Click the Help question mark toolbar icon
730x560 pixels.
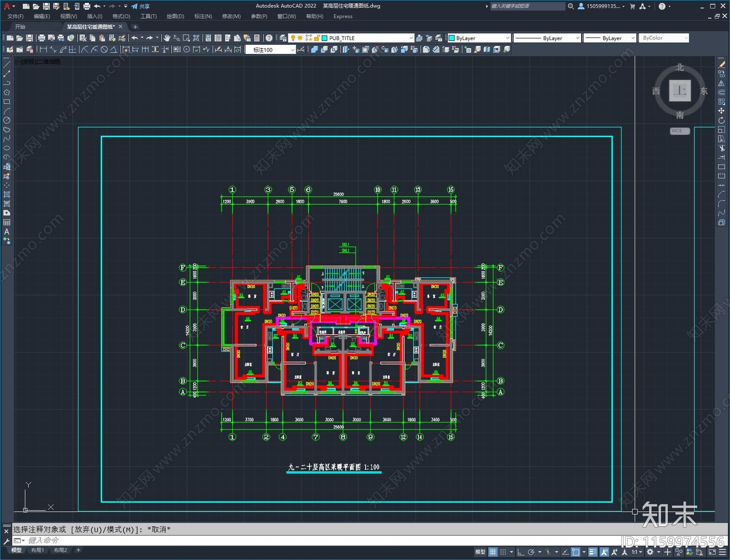[x=269, y=38]
